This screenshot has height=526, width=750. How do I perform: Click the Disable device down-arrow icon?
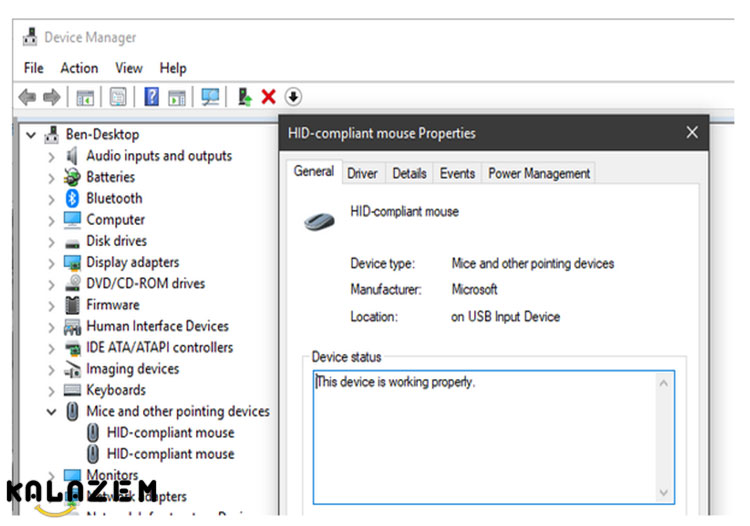tap(293, 97)
